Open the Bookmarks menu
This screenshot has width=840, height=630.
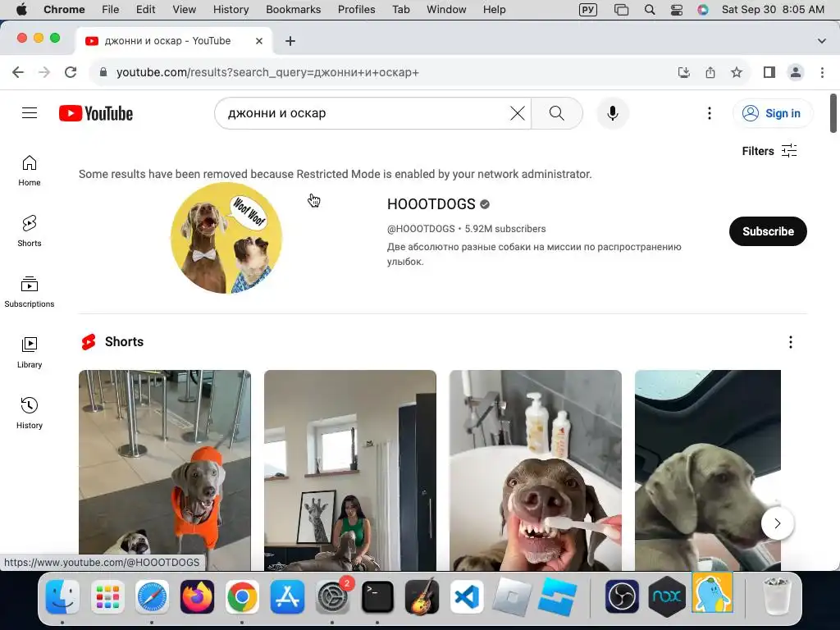point(293,10)
